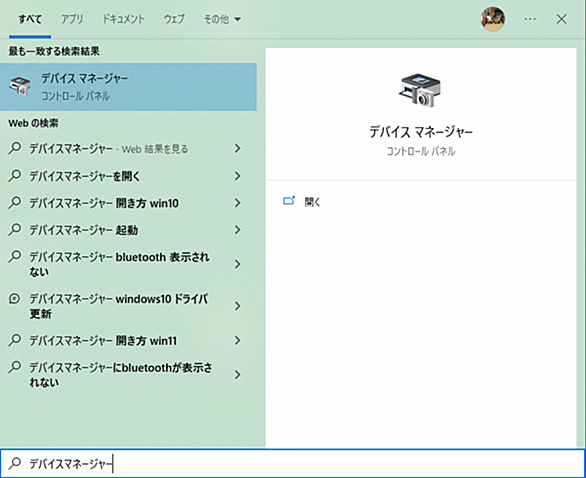Switch to the ドキュメント tab
The height and width of the screenshot is (478, 586).
(x=123, y=19)
